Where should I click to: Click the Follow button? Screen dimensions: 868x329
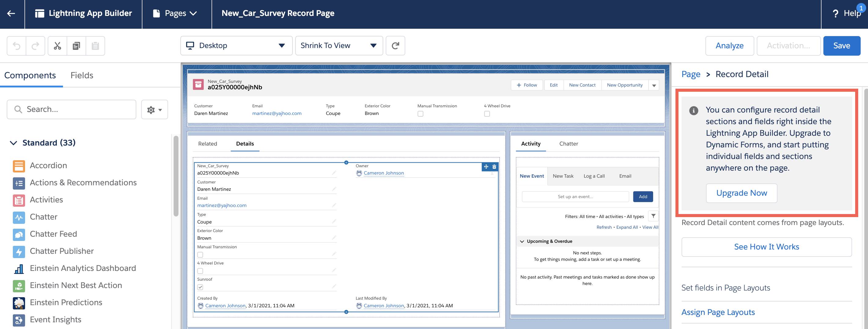coord(527,85)
